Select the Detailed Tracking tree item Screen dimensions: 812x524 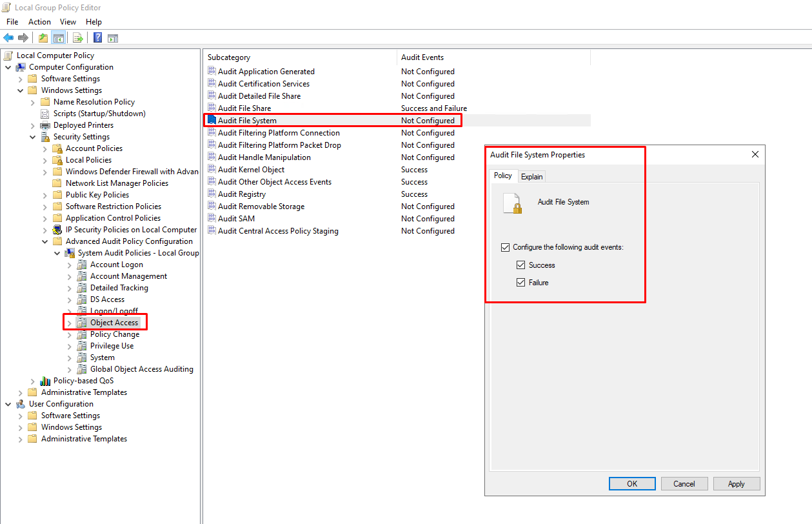(119, 288)
